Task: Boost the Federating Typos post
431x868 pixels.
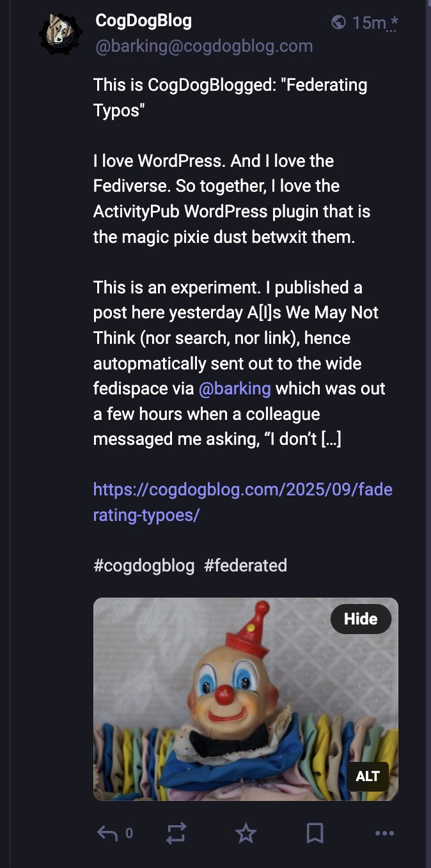Action: [176, 833]
